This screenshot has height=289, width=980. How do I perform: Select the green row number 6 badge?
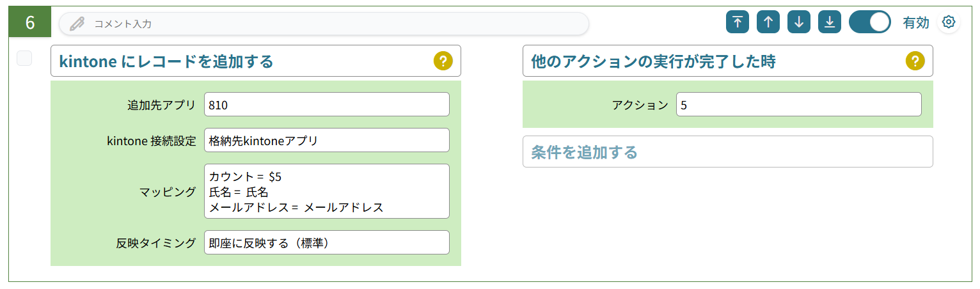29,22
